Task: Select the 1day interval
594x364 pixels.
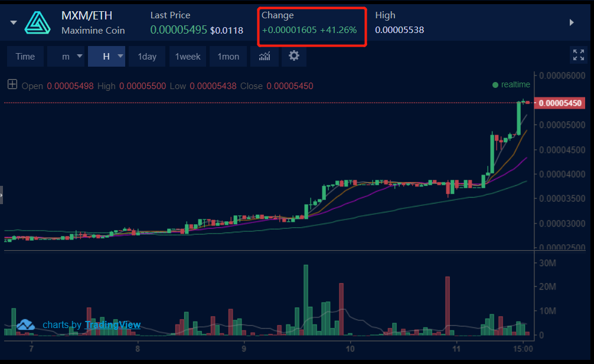Action: [x=147, y=57]
